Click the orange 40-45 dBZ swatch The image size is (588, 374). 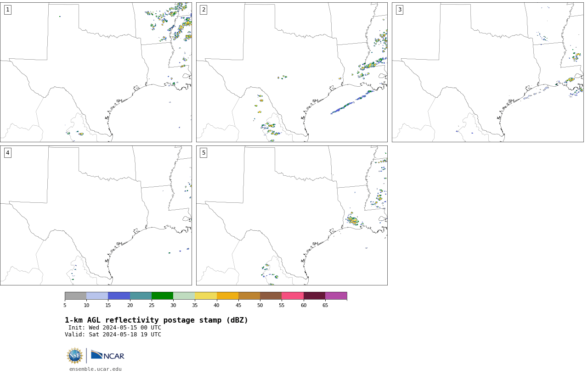tap(227, 296)
